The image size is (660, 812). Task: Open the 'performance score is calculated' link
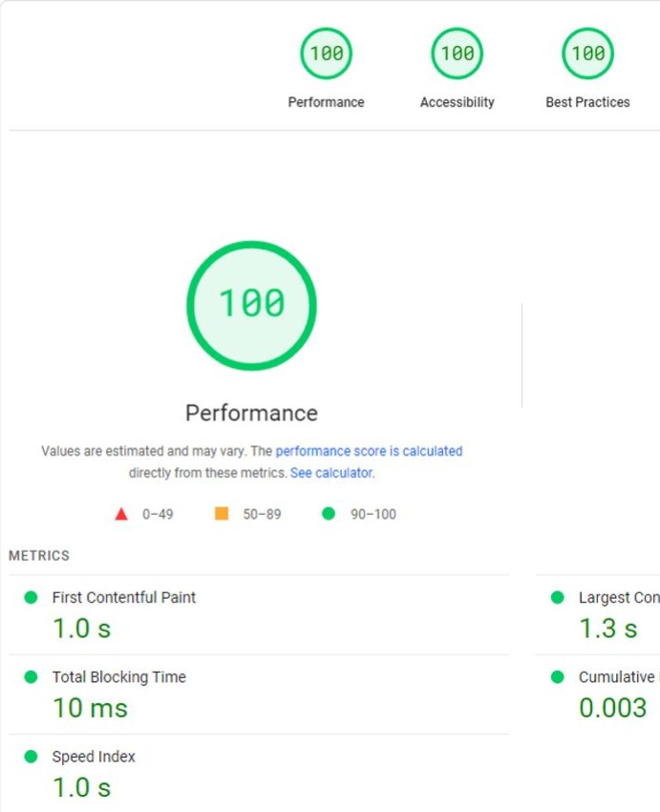[x=369, y=451]
